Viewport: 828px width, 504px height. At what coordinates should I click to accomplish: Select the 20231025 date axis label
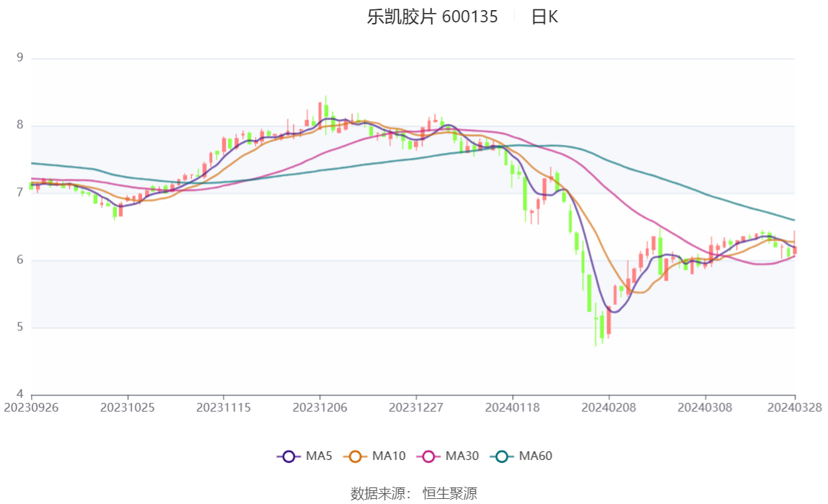pos(127,408)
